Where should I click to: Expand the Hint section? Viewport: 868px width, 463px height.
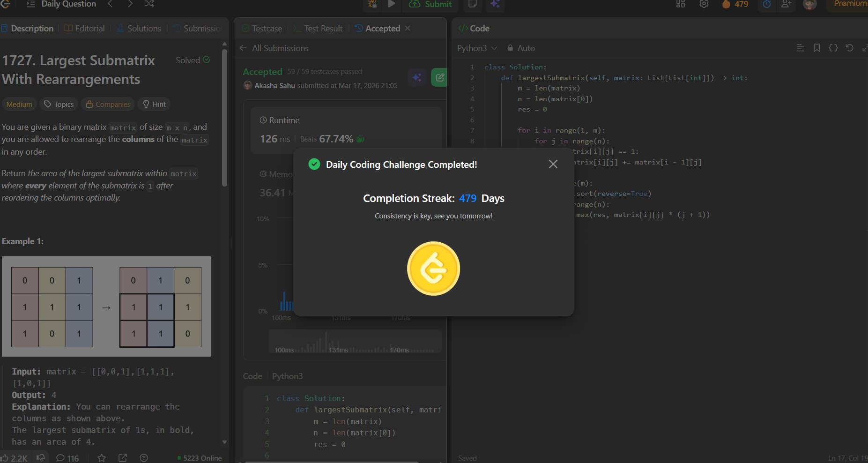point(154,104)
